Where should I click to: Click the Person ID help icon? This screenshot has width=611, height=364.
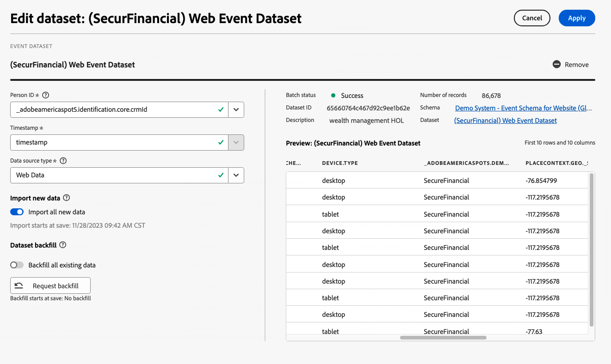pyautogui.click(x=45, y=95)
